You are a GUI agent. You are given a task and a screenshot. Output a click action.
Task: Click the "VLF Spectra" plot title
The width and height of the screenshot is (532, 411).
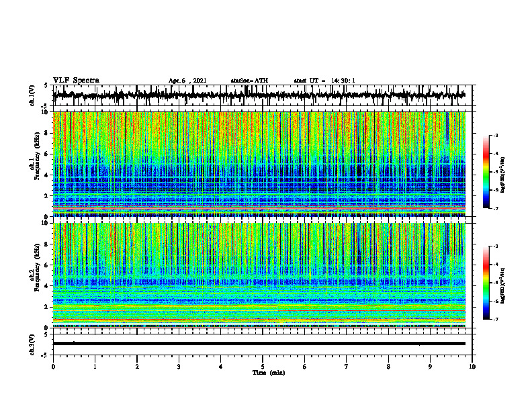[x=76, y=81]
